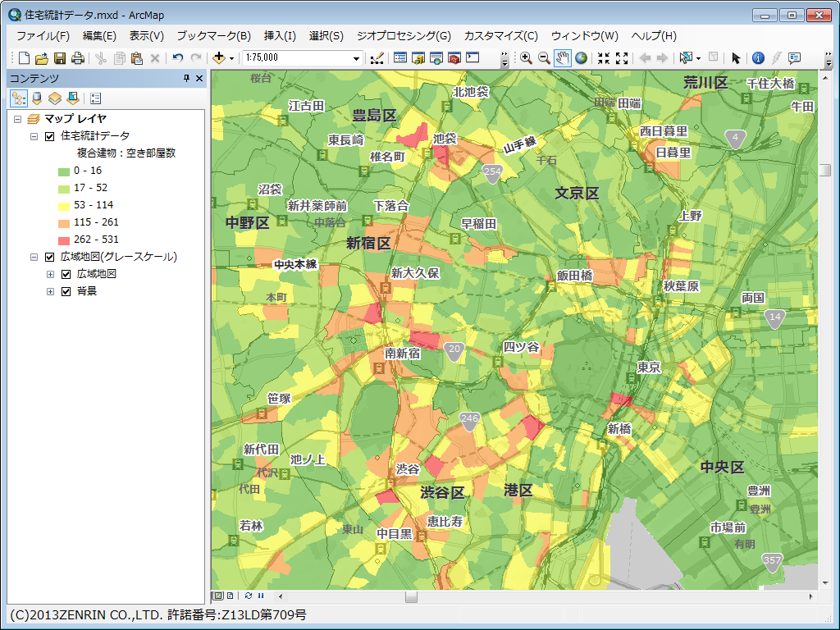840x630 pixels.
Task: Toggle the 住宅統計データ layer checkbox
Action: 50,136
